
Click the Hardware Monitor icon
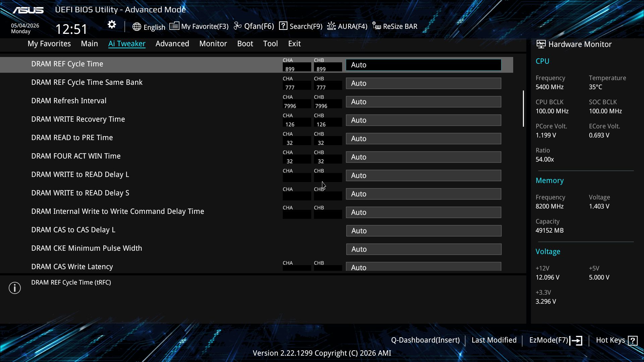coord(541,44)
